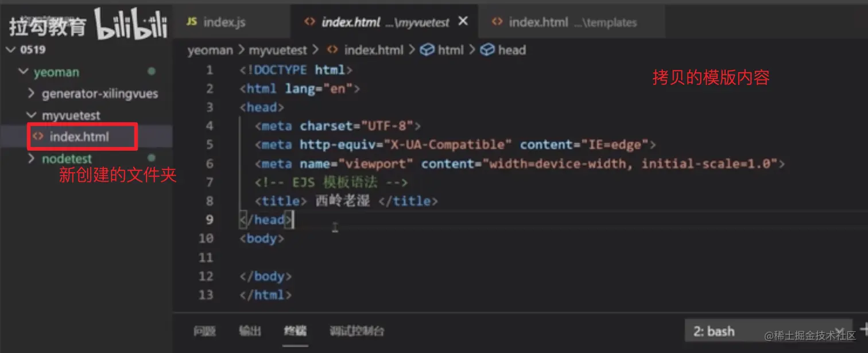Click the EJS 模板语法 comment line
This screenshot has height=353, width=868.
tap(331, 183)
